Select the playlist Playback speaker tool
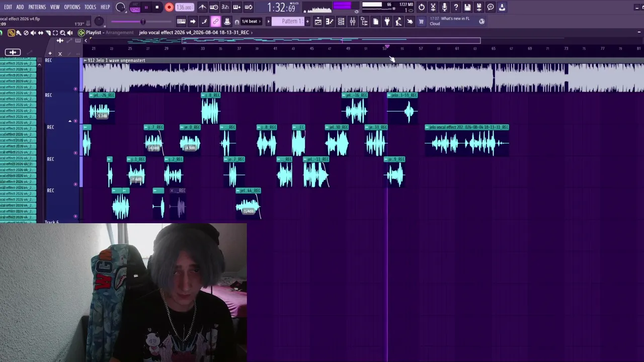 point(70,33)
